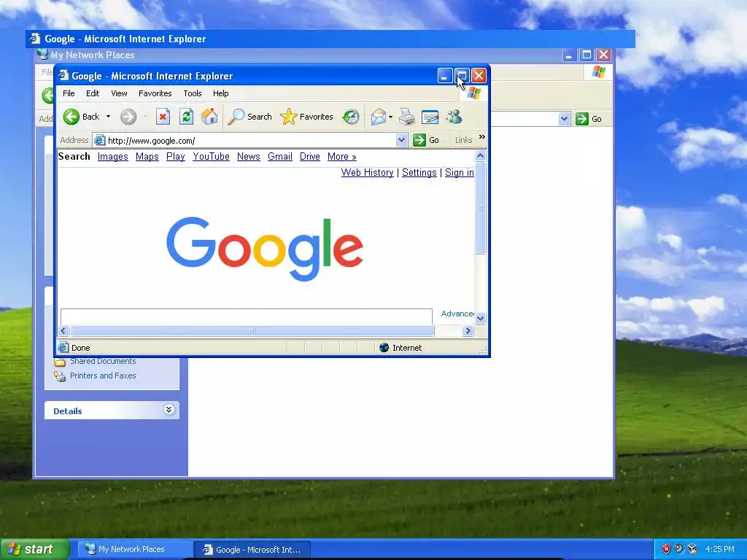The image size is (747, 560).
Task: Open the File menu
Action: click(x=69, y=93)
